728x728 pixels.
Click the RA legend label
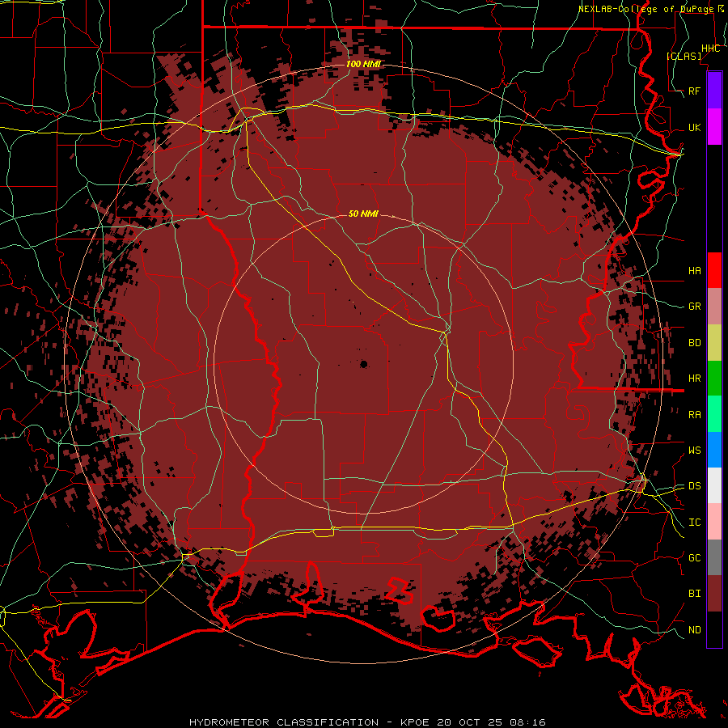pos(695,415)
